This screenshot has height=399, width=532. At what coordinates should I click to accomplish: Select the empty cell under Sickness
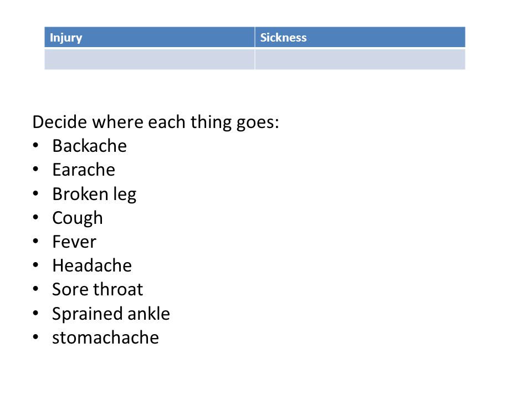pyautogui.click(x=360, y=59)
